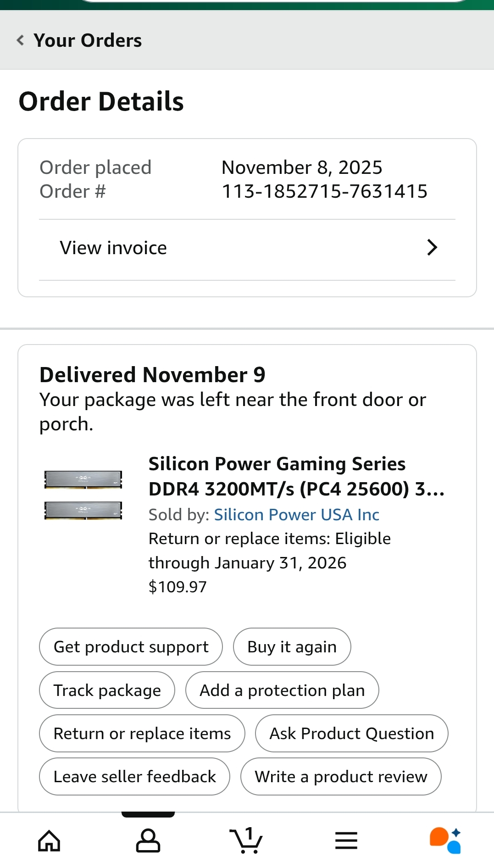This screenshot has width=494, height=868.
Task: Open the Home tab icon
Action: 49,840
